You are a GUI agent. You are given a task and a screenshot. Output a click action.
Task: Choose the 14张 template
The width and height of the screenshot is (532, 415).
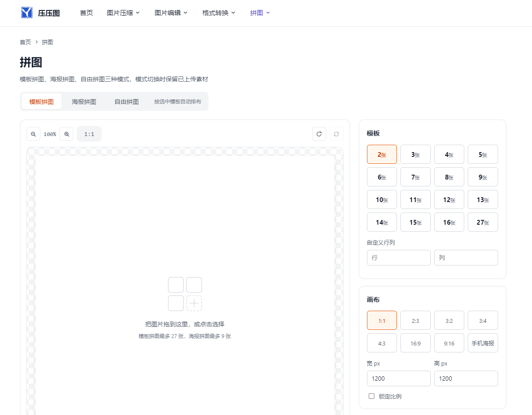point(382,222)
